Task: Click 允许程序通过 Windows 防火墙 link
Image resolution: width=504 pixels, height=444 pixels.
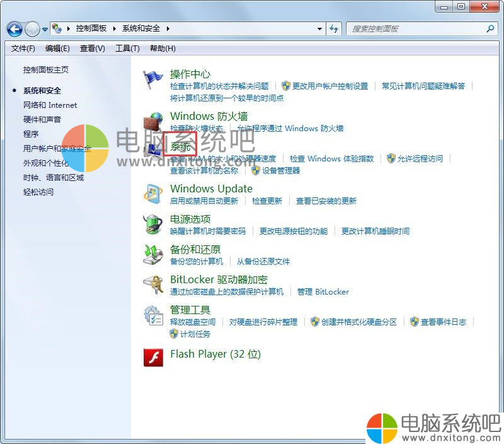Action: (290, 129)
